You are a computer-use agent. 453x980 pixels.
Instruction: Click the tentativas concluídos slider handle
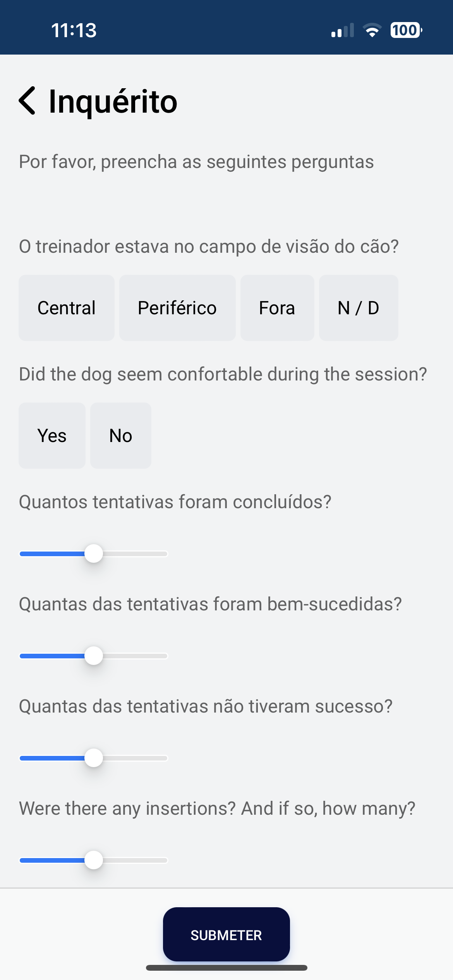click(94, 554)
